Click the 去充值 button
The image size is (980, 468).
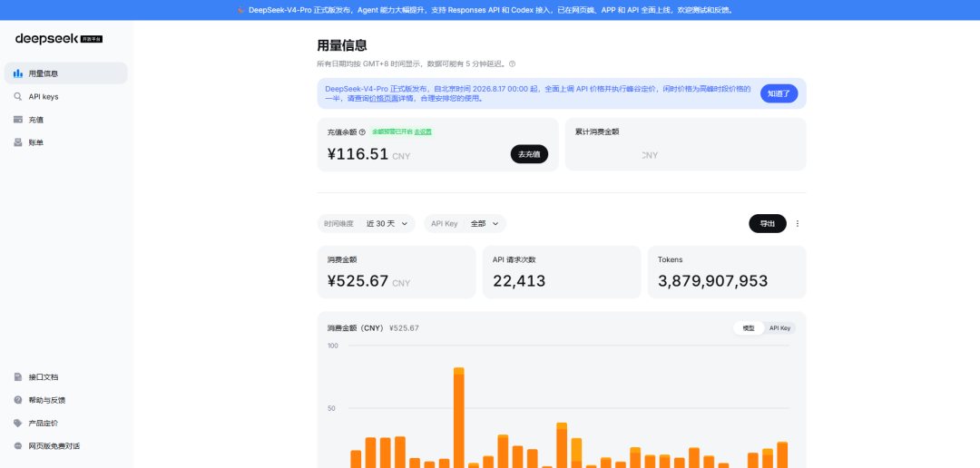click(x=529, y=154)
